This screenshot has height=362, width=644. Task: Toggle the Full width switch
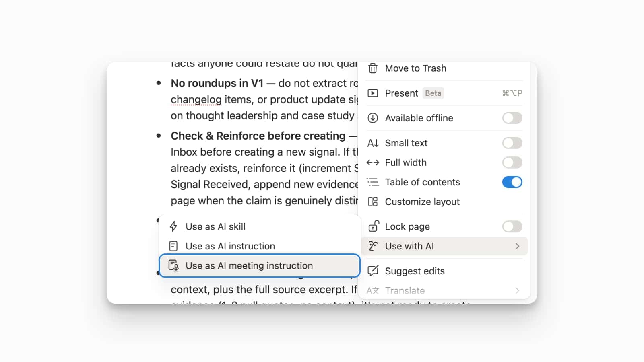pos(512,162)
